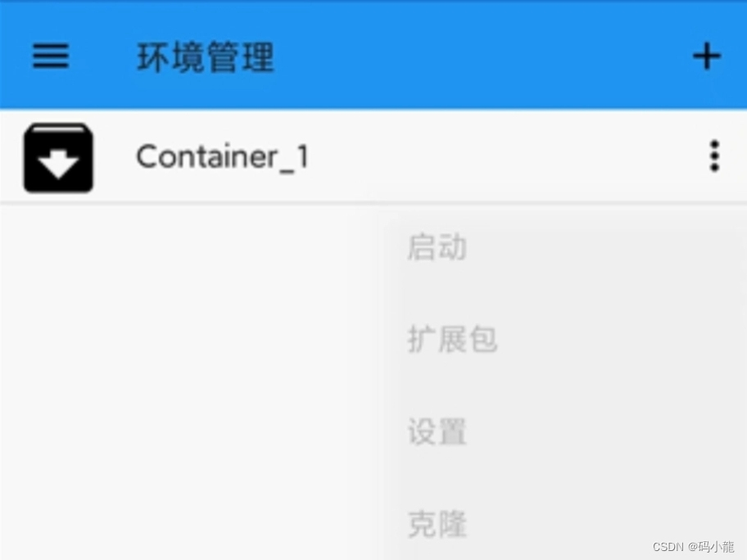Tap the white arrow inside the container icon
Viewport: 747px width, 560px height.
tap(59, 165)
